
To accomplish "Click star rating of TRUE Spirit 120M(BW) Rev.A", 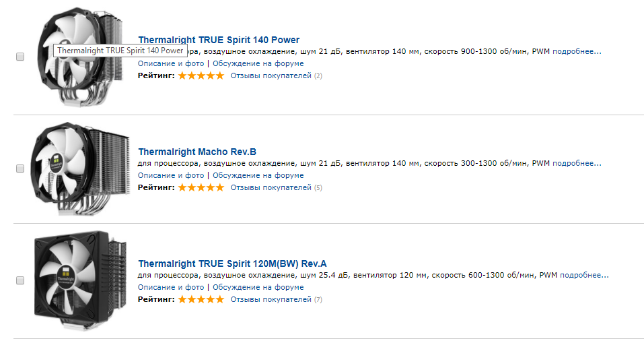I will 201,299.
